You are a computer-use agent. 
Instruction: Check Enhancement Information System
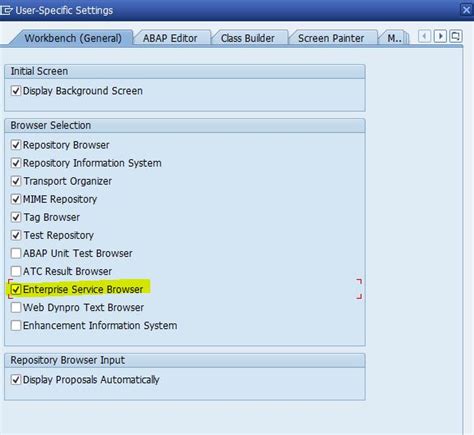tap(16, 325)
